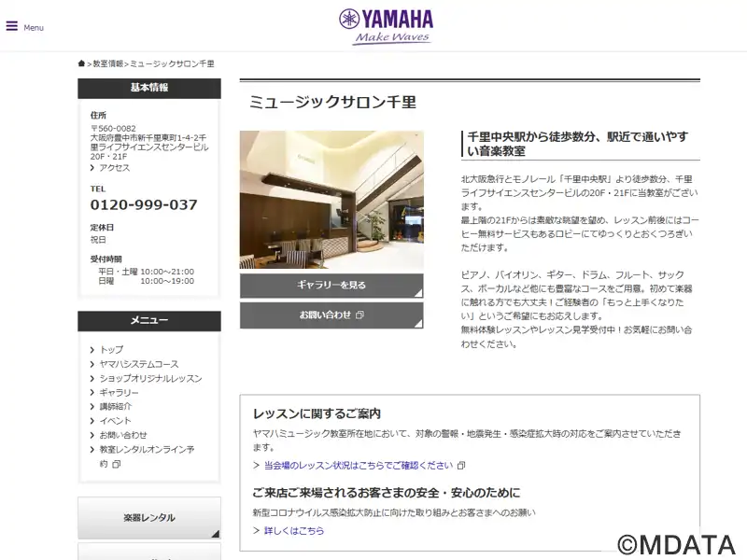Select ショップオリジナルレッスン in side menu
The image size is (747, 560).
(x=150, y=378)
